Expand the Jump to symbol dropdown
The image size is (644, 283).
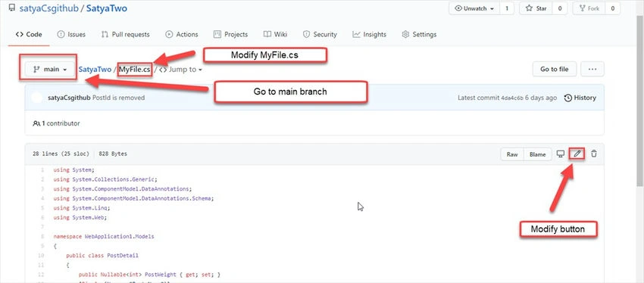point(181,70)
